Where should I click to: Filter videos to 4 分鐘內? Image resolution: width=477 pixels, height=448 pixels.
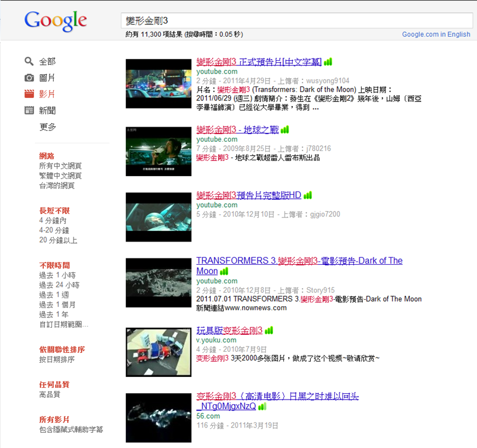tap(52, 220)
